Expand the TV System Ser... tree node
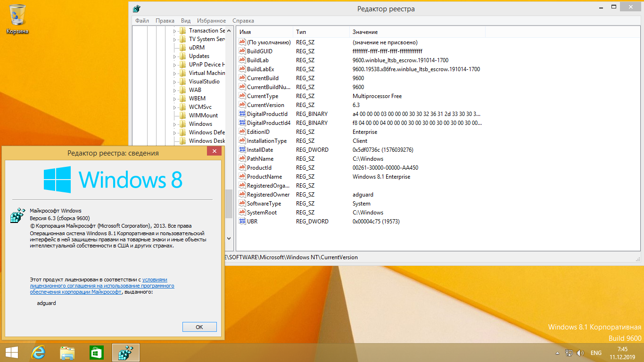 (x=174, y=39)
